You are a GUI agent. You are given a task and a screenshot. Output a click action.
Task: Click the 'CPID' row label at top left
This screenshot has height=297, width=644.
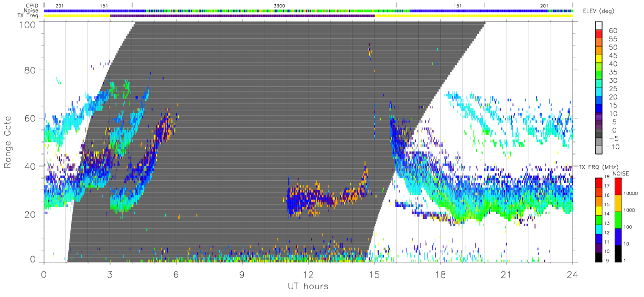33,5
